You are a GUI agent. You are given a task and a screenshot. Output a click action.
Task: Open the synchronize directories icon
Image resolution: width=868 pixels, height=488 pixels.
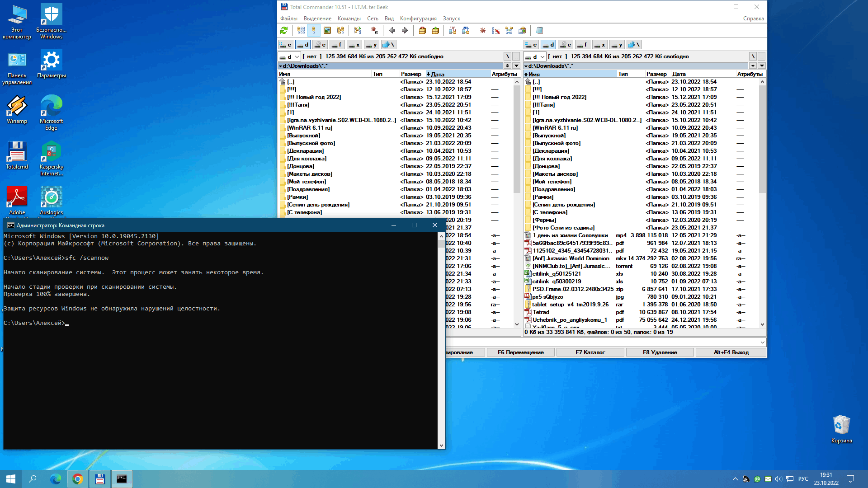click(509, 30)
